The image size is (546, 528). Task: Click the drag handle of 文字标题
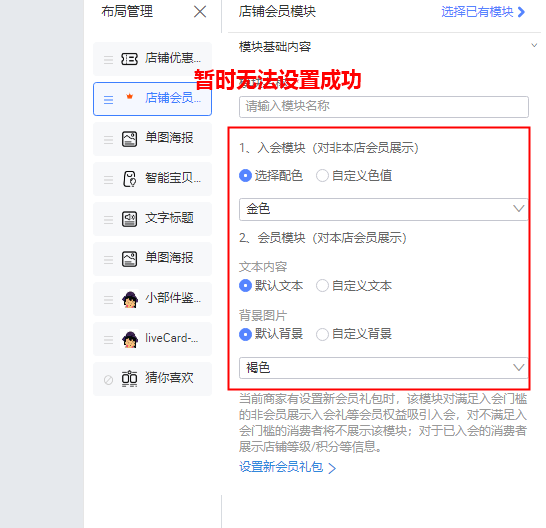pos(108,220)
